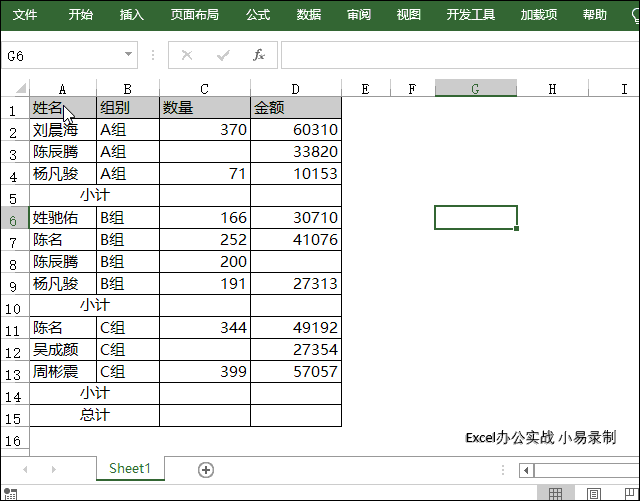Switch to Normal view icon
The width and height of the screenshot is (640, 501).
click(556, 494)
